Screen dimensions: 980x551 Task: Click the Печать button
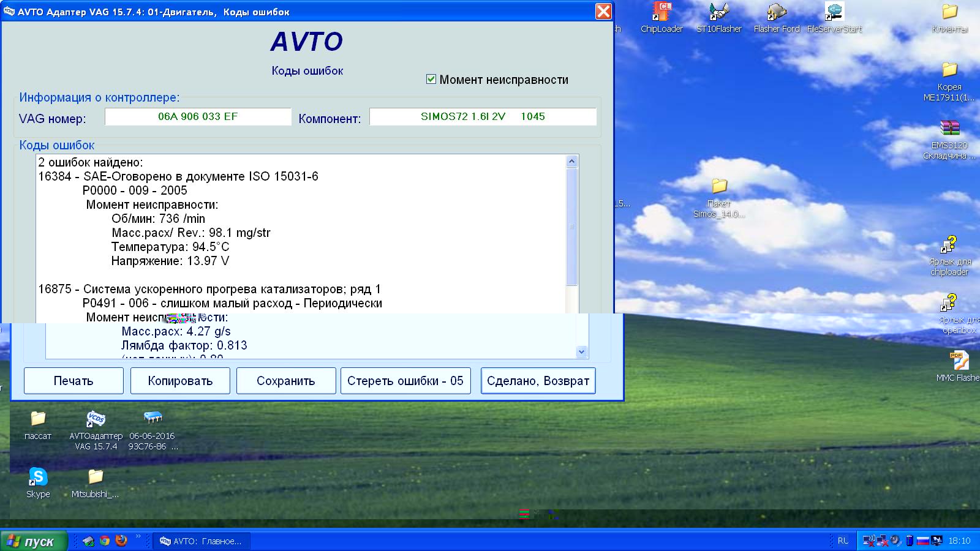click(73, 381)
